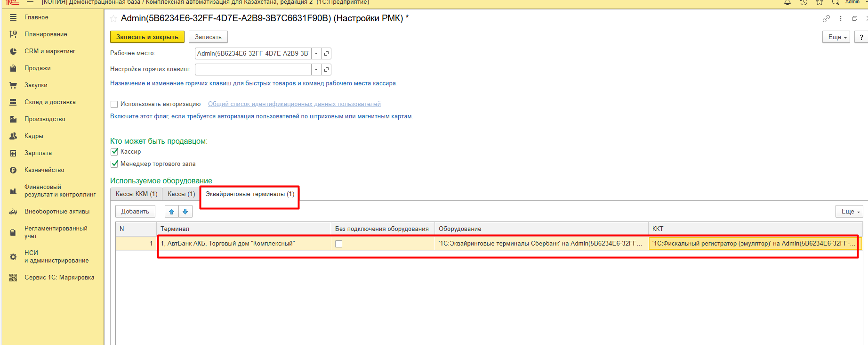This screenshot has height=345, width=868.
Task: Enable Использовать авторизацию checkbox
Action: (x=114, y=105)
